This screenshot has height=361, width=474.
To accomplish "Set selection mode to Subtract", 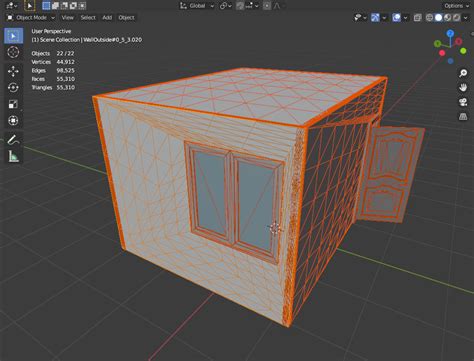I will pos(64,6).
